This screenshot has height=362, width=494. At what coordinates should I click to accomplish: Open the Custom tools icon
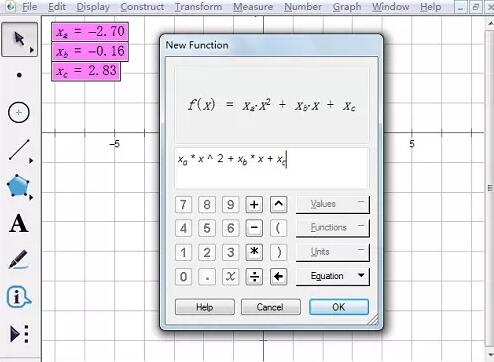pyautogui.click(x=19, y=334)
